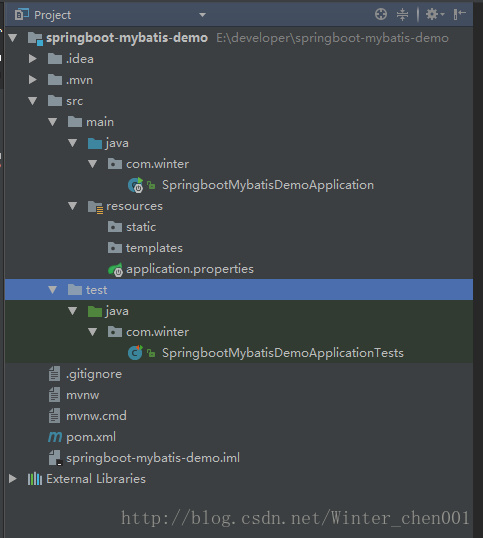Collapse the src folder arrow

click(33, 101)
